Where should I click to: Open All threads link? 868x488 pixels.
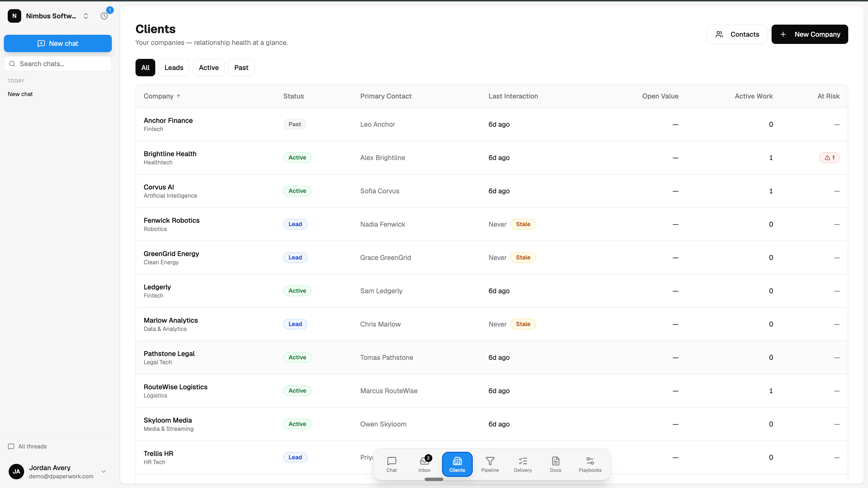(27, 446)
